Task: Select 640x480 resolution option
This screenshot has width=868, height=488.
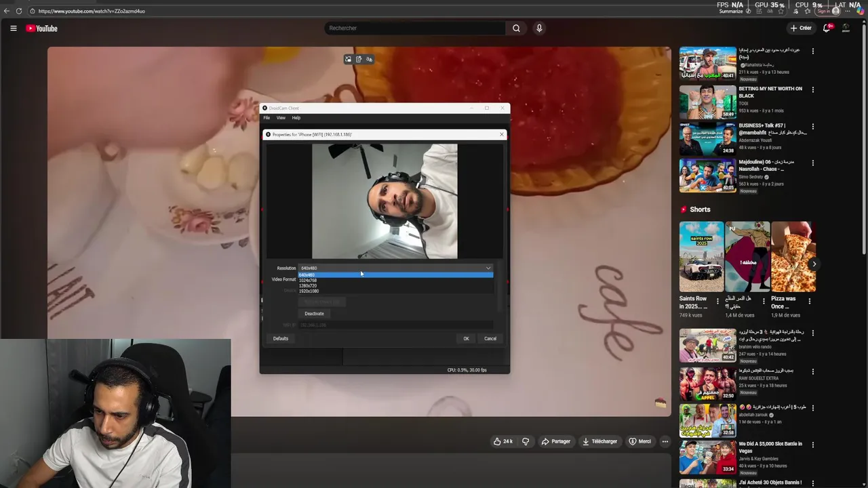Action: (395, 274)
